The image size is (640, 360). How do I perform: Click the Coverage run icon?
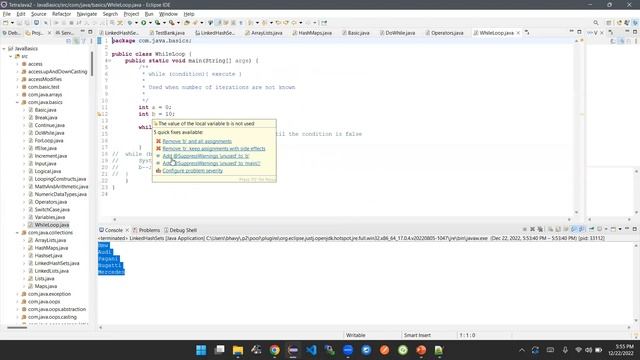(157, 23)
